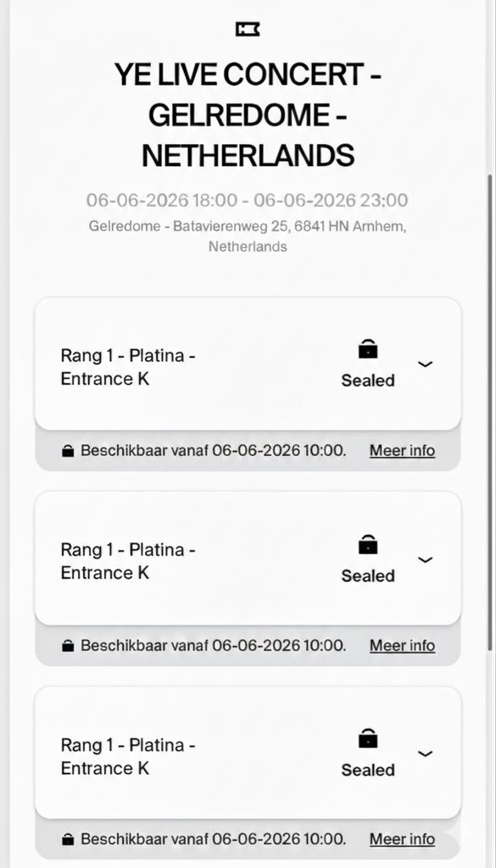This screenshot has width=496, height=868.
Task: Click the first Beschikbaar vanaf availability notice
Action: (212, 450)
